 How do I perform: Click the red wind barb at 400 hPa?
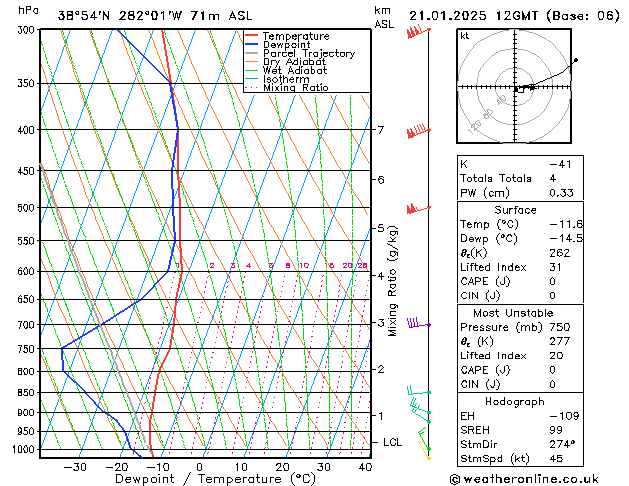coord(418,131)
